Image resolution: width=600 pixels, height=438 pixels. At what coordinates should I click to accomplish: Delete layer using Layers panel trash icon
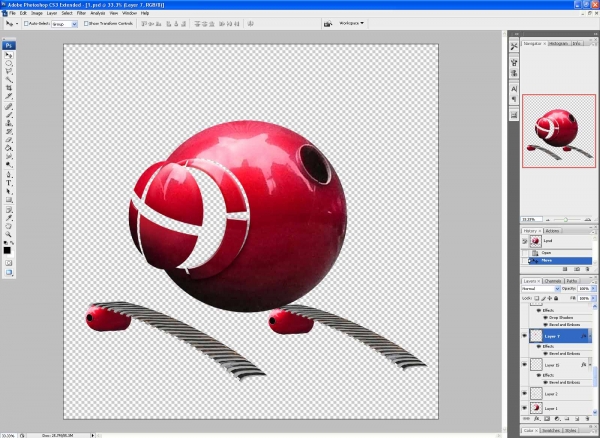click(588, 419)
